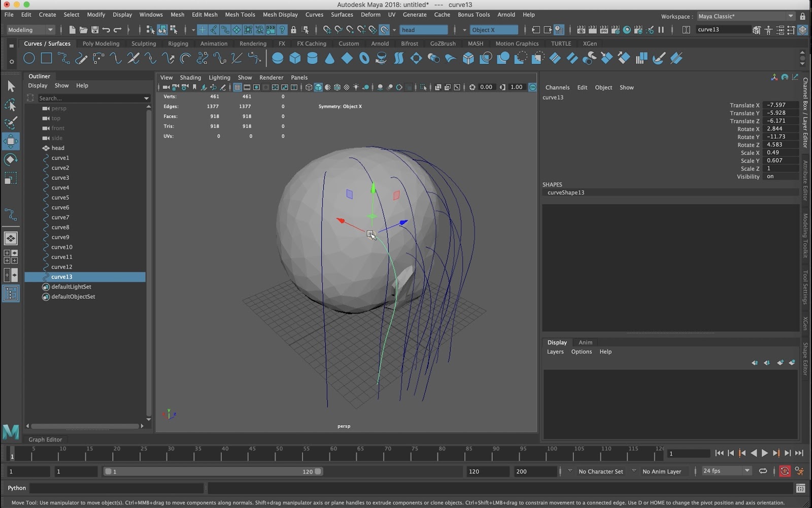Screen dimensions: 812x508
Task: Click the Pencil Curve shelf tool
Action: 81,58
